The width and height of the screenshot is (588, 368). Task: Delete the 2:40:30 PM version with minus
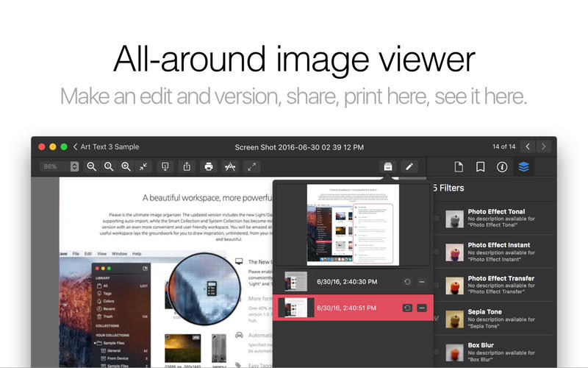click(x=421, y=282)
